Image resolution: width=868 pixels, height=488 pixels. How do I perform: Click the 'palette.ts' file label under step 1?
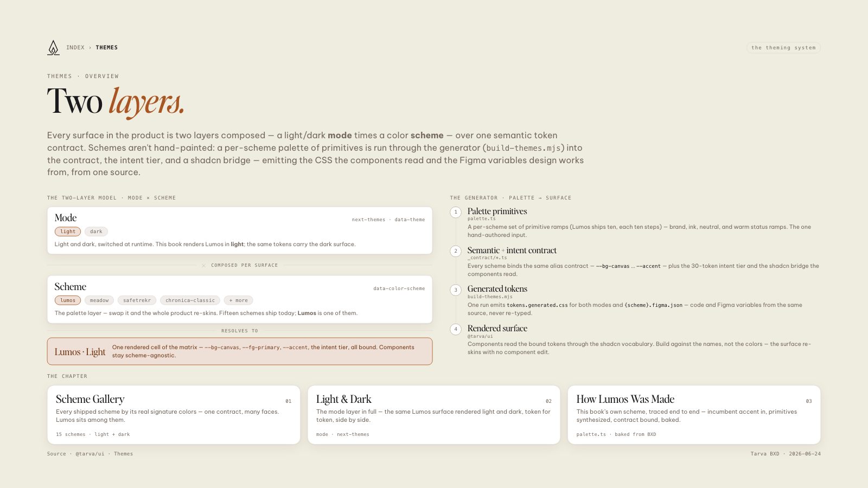tap(481, 219)
